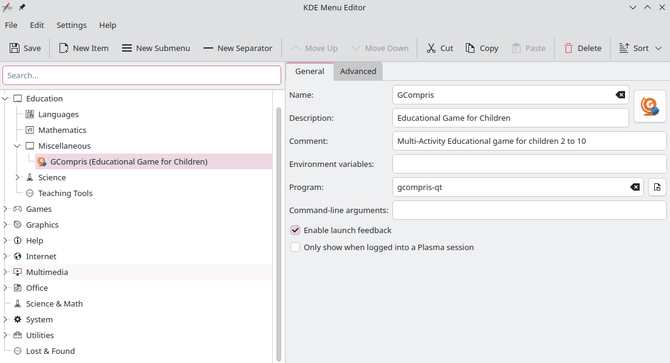This screenshot has height=363, width=670.
Task: Open the File menu
Action: click(11, 25)
